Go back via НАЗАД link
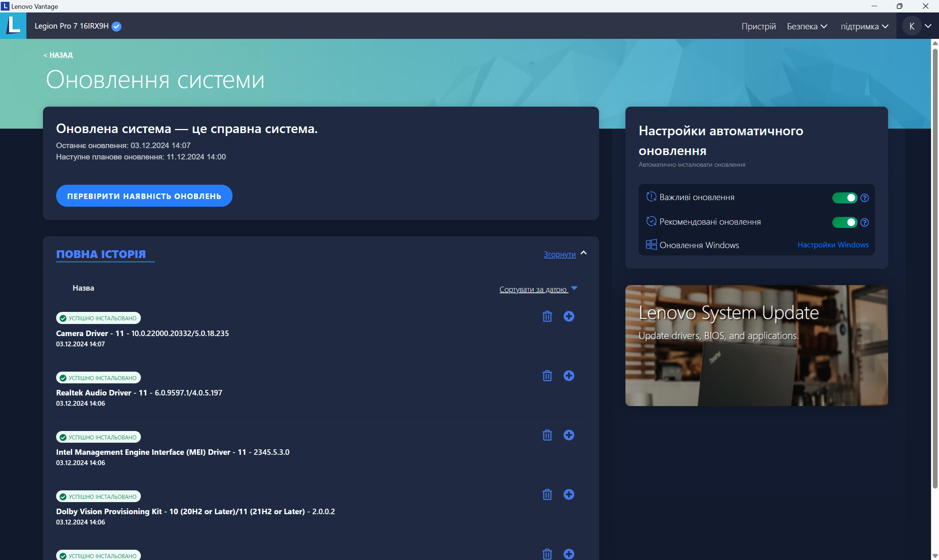This screenshot has height=560, width=939. point(61,55)
